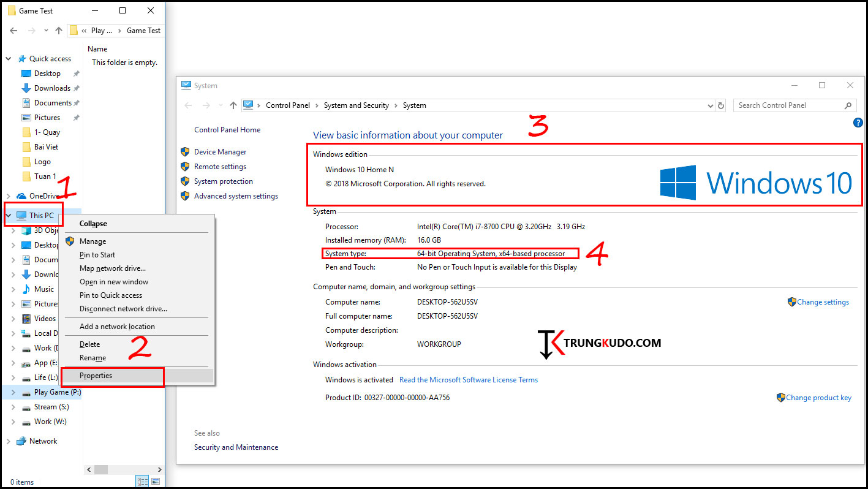Image resolution: width=868 pixels, height=489 pixels.
Task: Choose Pin to Start
Action: tap(137, 255)
